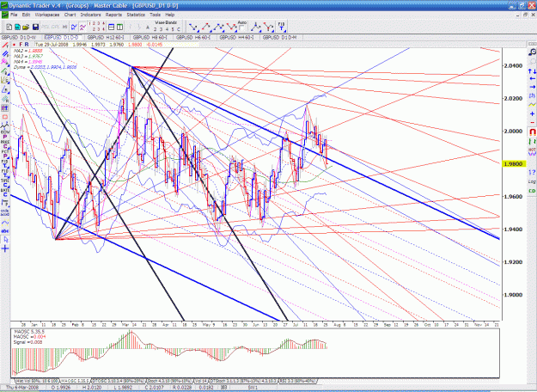Switch to GBPUSD H4 60-I tab
Image resolution: width=537 pixels, height=392 pixels.
[236, 37]
